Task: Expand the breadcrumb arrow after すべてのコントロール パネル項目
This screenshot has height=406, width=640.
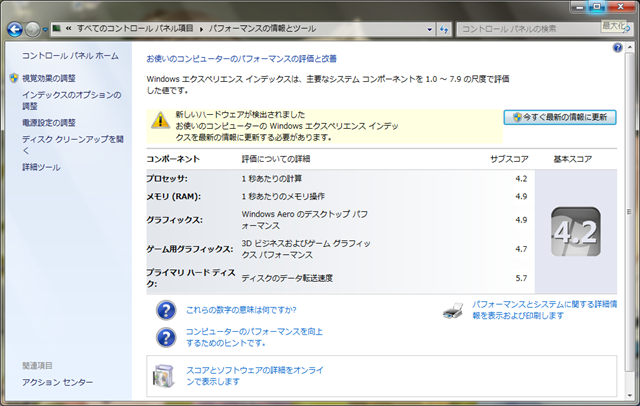Action: (x=201, y=29)
